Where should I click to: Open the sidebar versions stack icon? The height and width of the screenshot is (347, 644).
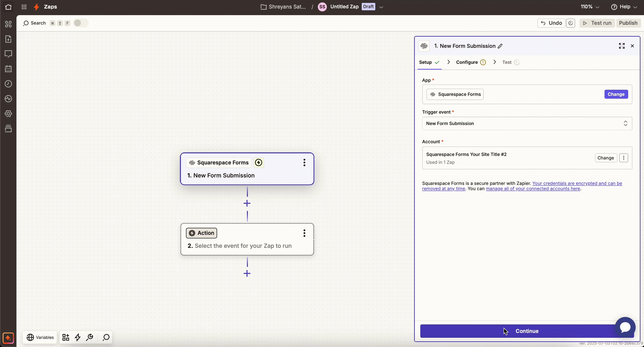(8, 129)
